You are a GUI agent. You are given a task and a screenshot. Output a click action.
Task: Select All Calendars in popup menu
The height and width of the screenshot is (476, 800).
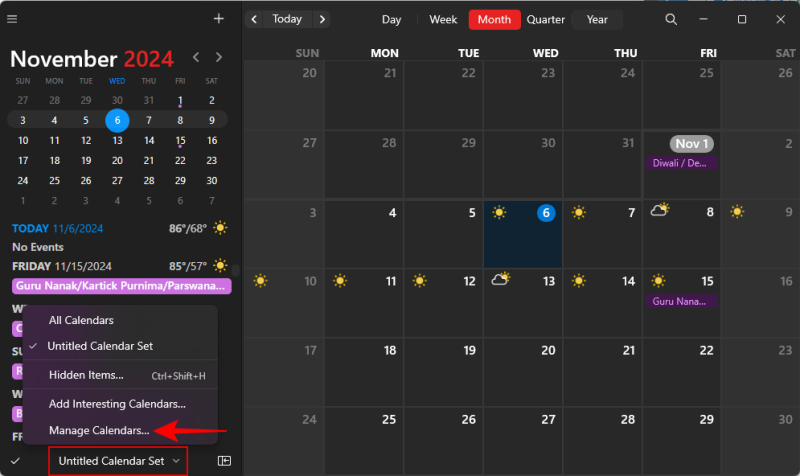click(81, 321)
